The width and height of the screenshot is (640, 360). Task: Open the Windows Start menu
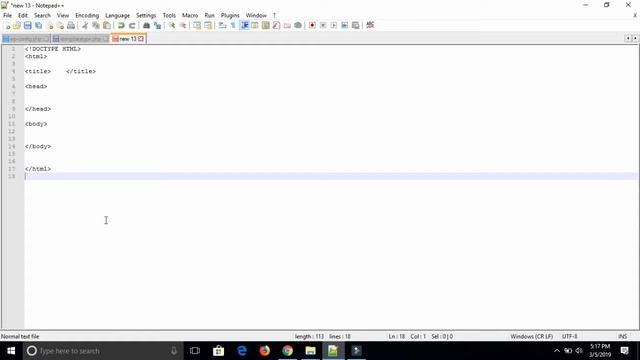coord(11,351)
